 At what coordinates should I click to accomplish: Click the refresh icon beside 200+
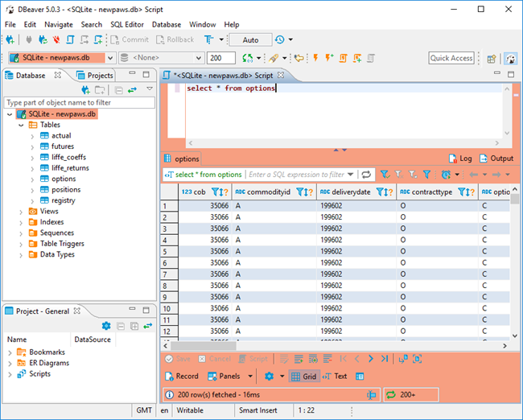click(390, 395)
